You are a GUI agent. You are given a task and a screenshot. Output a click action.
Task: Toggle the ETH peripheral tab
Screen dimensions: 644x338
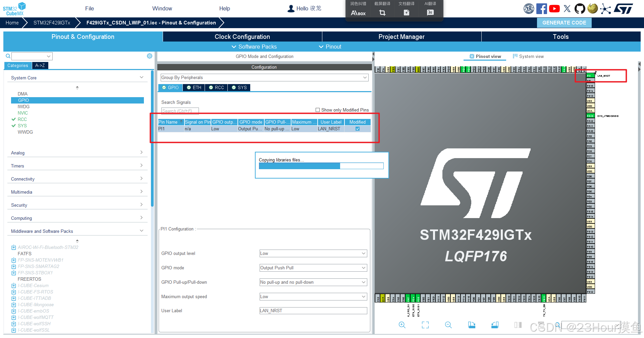(x=194, y=87)
